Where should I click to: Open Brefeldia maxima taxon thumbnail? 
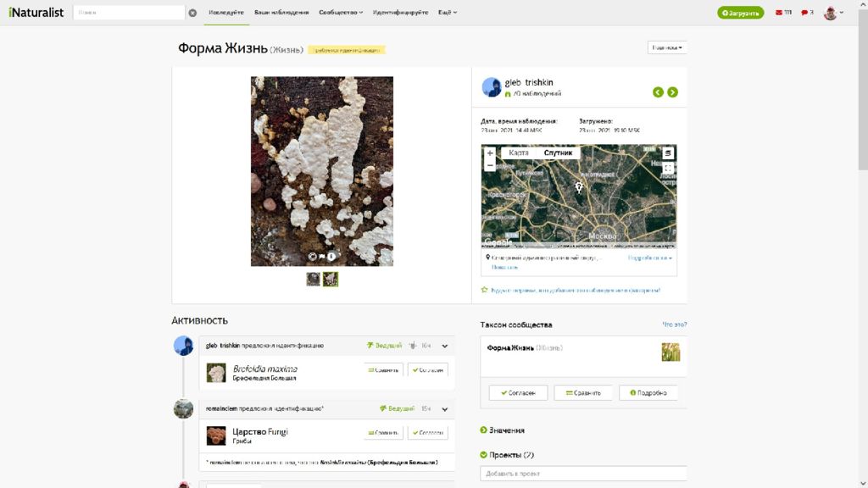pyautogui.click(x=216, y=373)
